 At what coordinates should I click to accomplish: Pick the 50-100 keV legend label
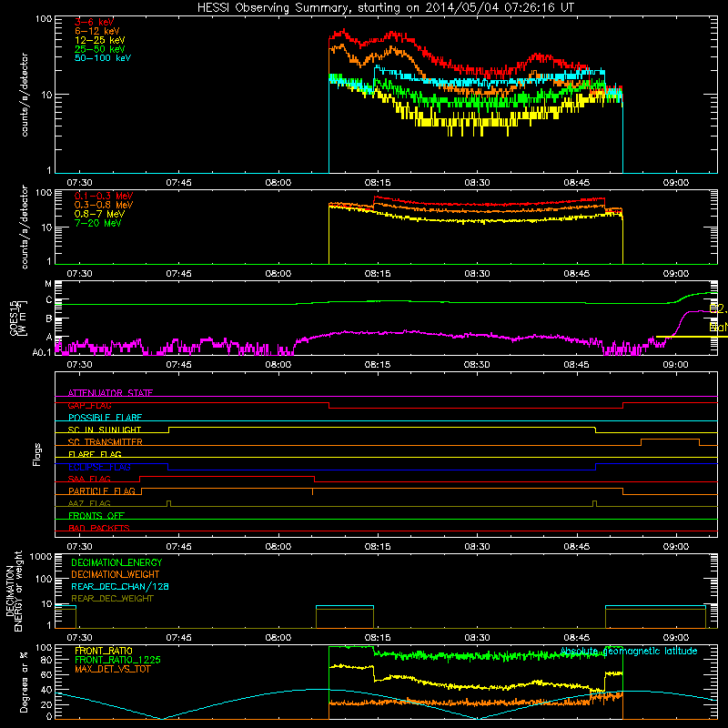pos(103,58)
